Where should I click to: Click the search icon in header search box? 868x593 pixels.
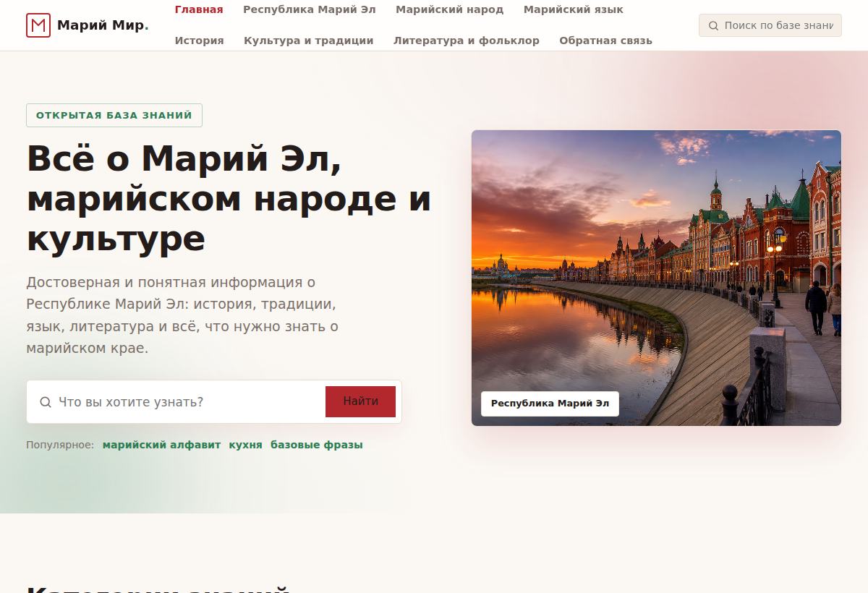pyautogui.click(x=713, y=25)
